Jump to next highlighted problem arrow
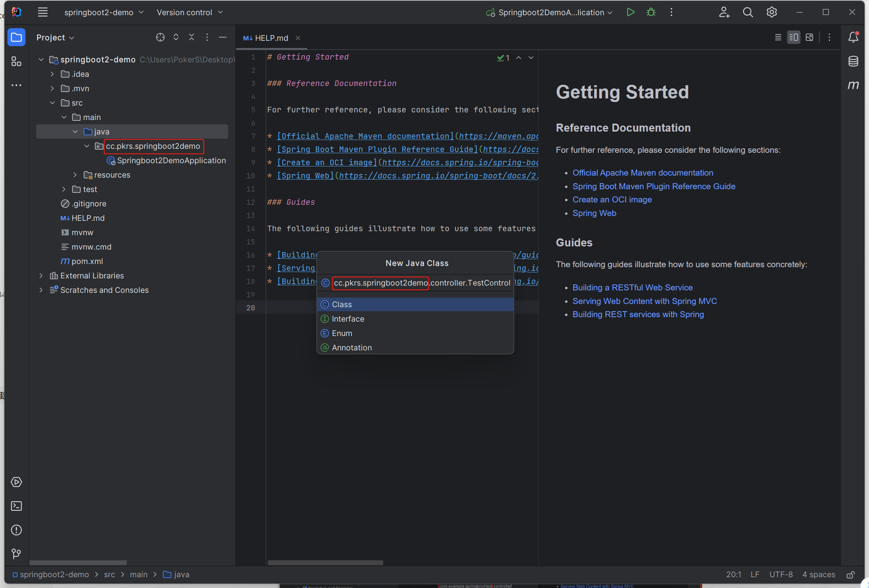Image resolution: width=869 pixels, height=588 pixels. 531,58
